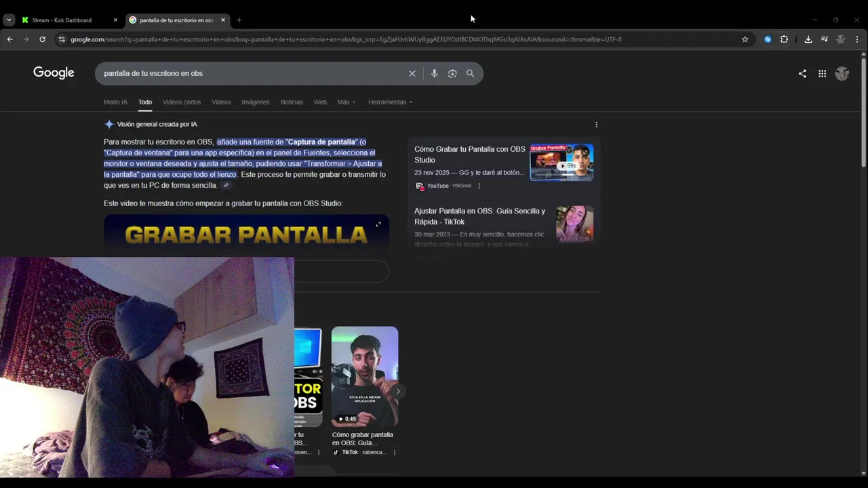Close the Kick Dashboard tab
The height and width of the screenshot is (488, 868).
coord(115,20)
